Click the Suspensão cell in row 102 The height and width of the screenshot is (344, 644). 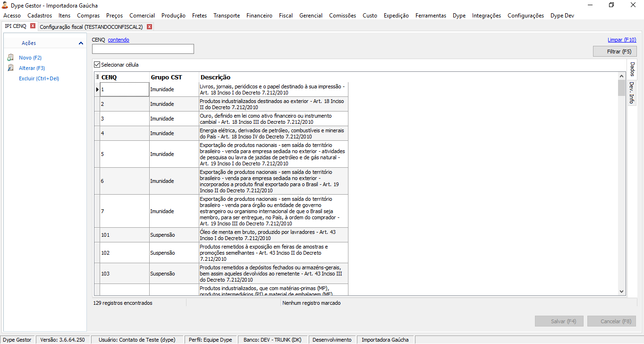pyautogui.click(x=174, y=253)
